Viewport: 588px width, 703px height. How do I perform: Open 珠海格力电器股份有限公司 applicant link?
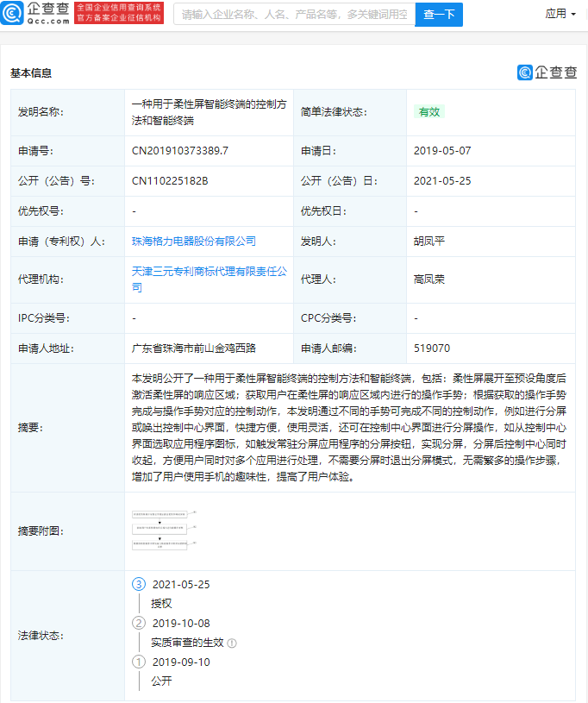(194, 242)
